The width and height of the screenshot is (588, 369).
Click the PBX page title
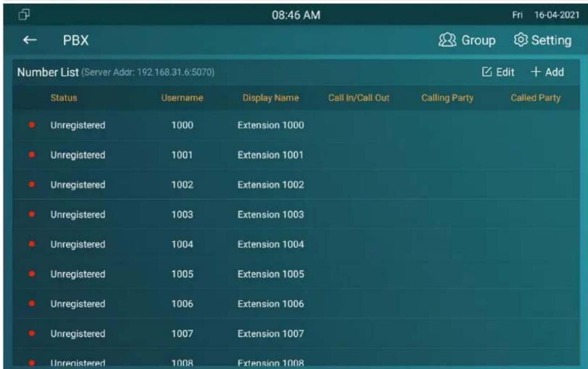click(76, 40)
